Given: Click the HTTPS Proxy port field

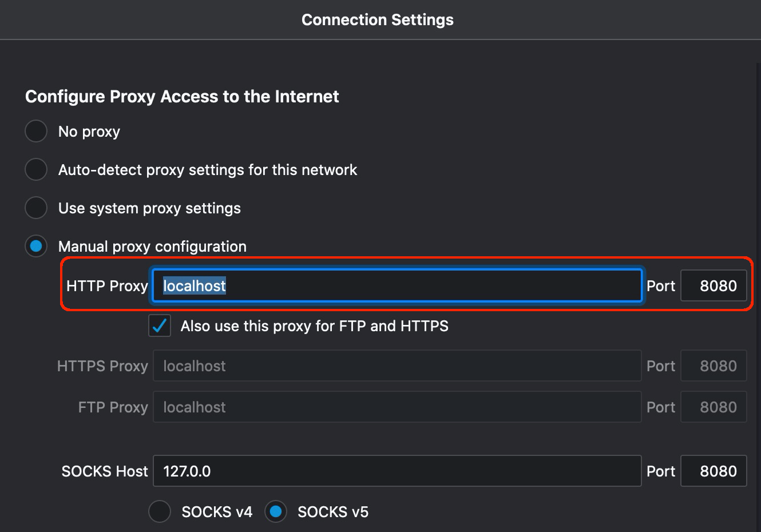Looking at the screenshot, I should coord(714,366).
